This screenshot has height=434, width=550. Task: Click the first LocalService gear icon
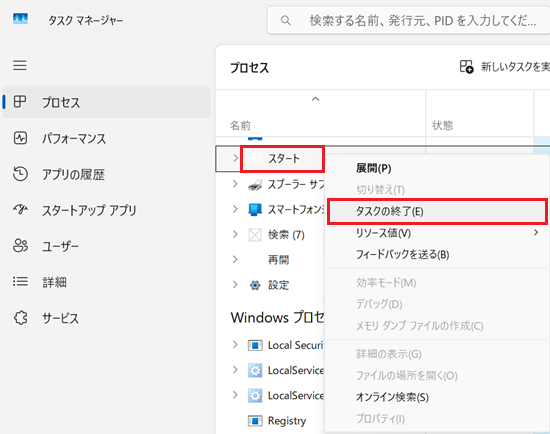click(255, 370)
